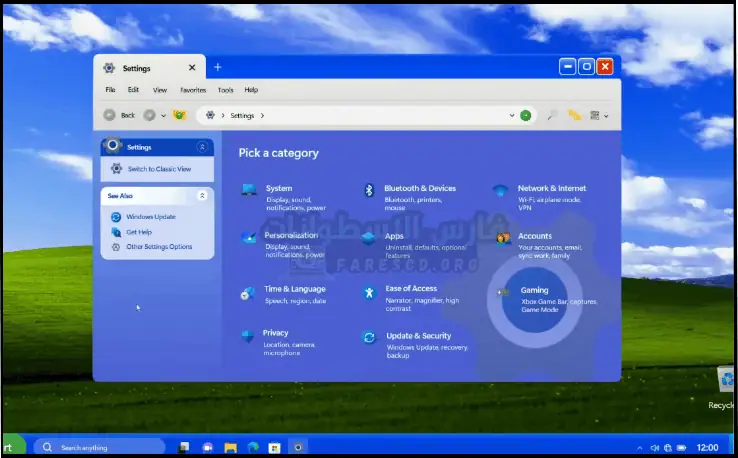Click the Network & Internet icon

pyautogui.click(x=500, y=190)
